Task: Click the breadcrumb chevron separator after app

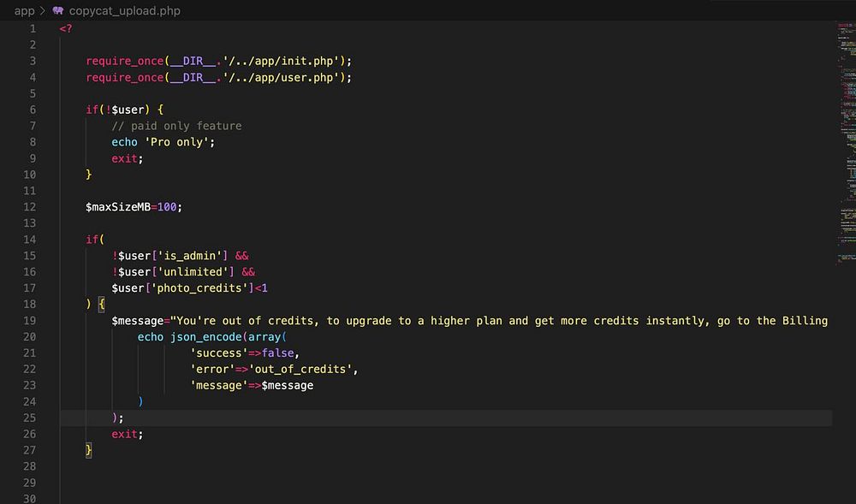Action: point(43,11)
